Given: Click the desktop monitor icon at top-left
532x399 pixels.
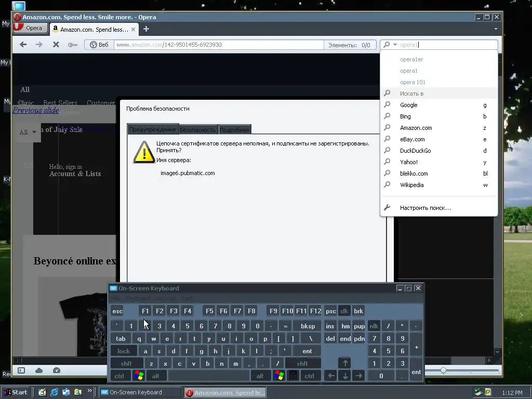Looking at the screenshot, I should (19, 5).
